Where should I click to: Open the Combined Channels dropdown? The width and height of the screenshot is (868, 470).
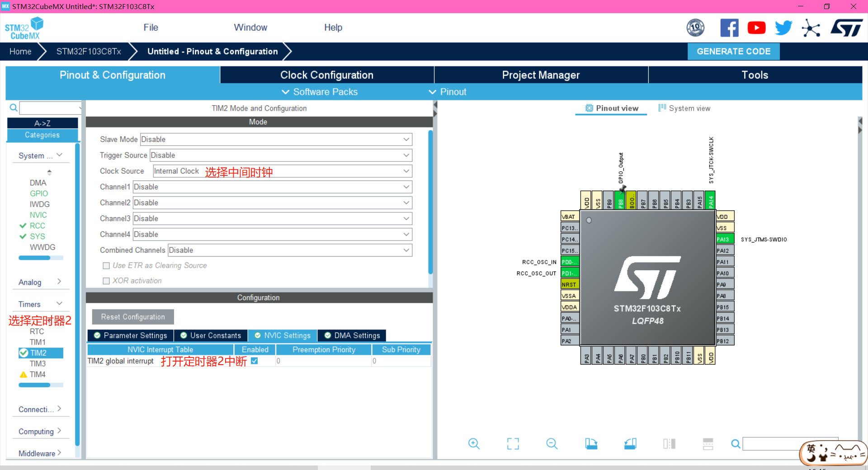[x=290, y=250]
